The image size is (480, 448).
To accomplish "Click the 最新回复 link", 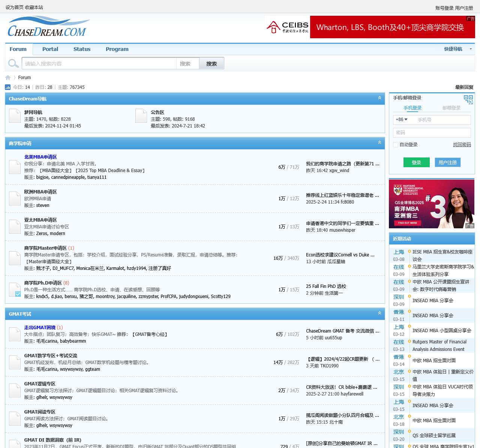I will [x=464, y=87].
